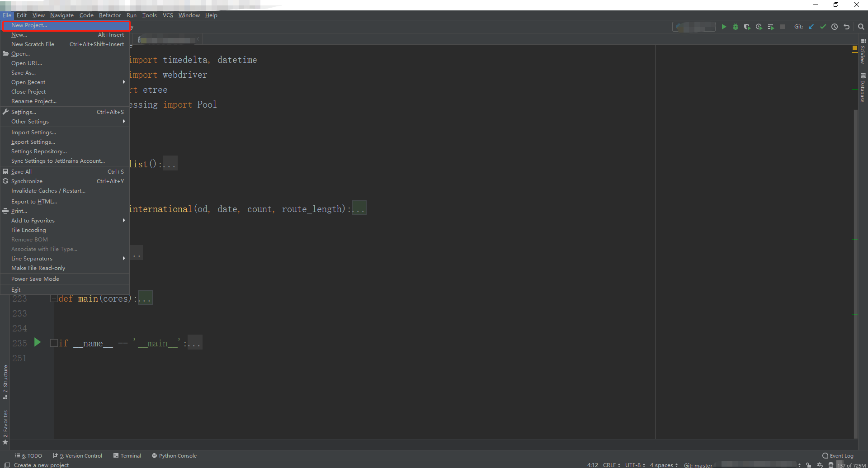868x468 pixels.
Task: Open the Favorites tool window
Action: tap(5, 427)
